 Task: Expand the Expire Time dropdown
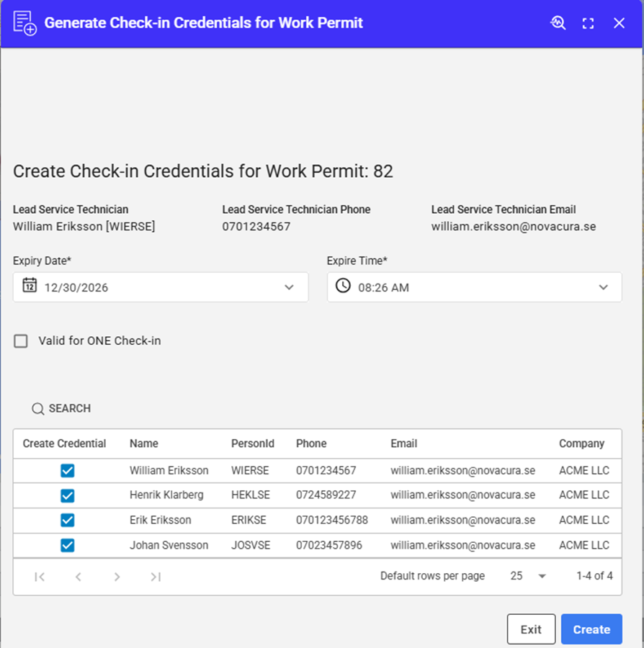pyautogui.click(x=603, y=287)
